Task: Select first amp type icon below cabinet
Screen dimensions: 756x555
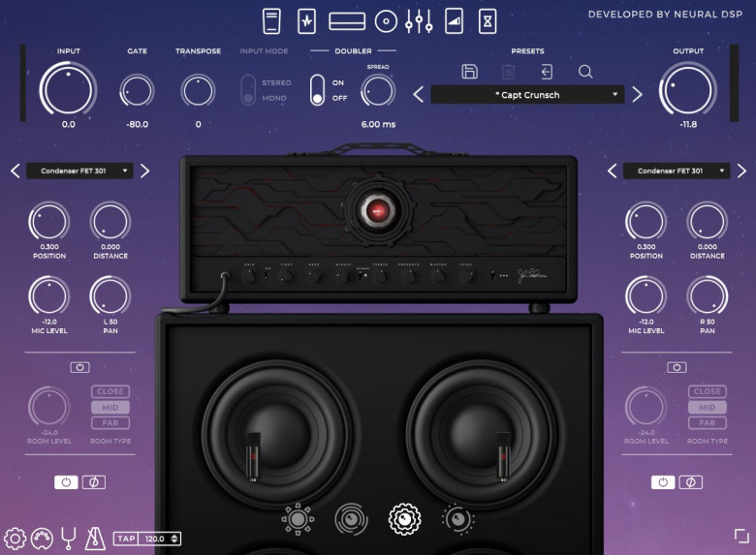Action: (x=298, y=519)
